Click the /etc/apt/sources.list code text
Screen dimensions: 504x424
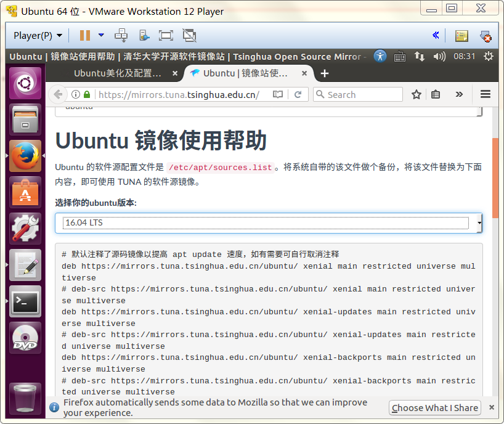(220, 168)
